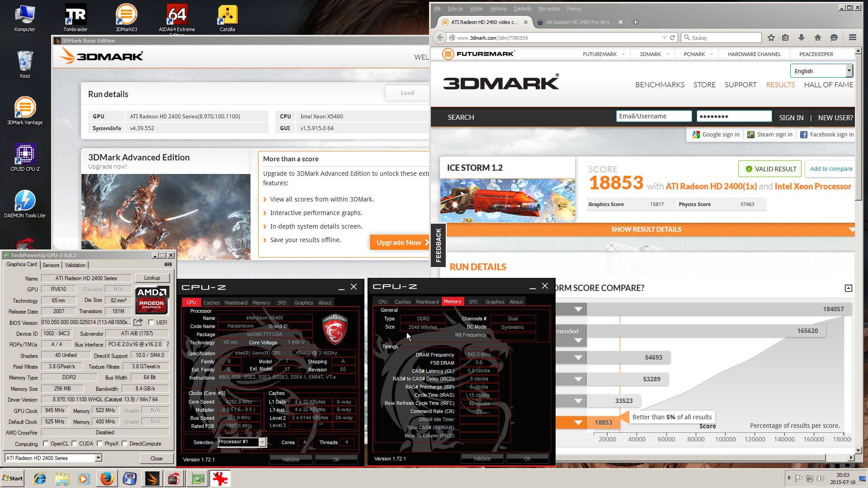
Task: Toggle the OpenCL checkbox in GPU-Z
Action: [46, 444]
